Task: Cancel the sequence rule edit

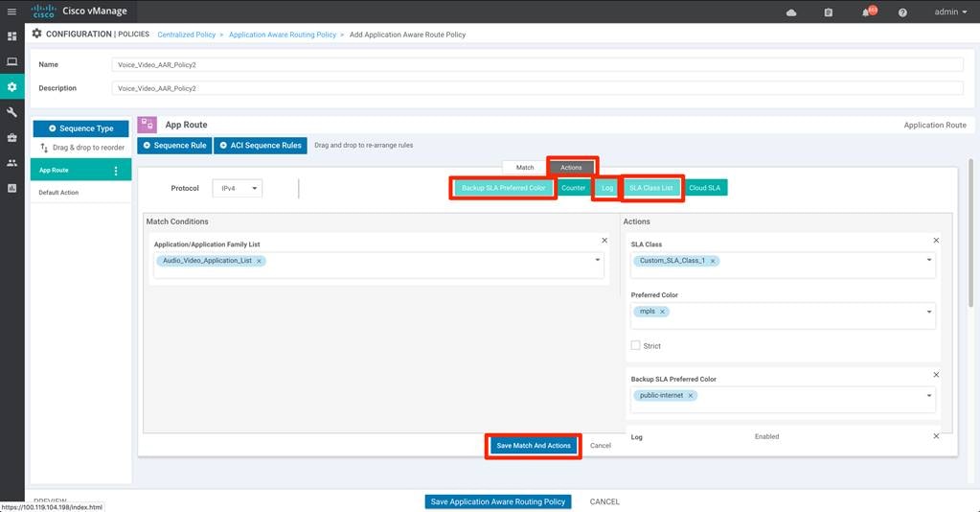Action: (601, 446)
